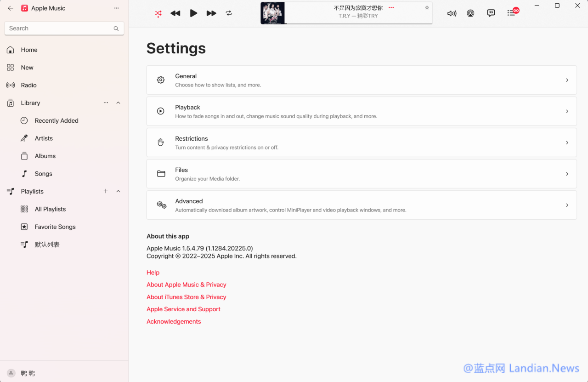Open Apple Music title more options menu

117,8
